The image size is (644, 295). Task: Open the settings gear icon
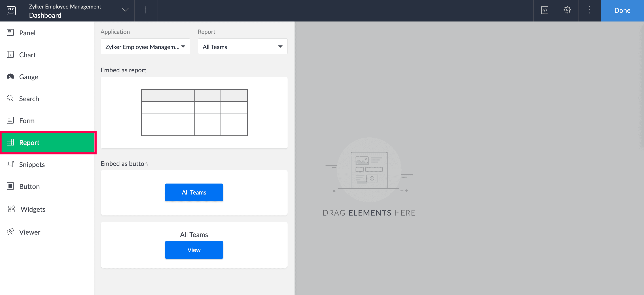coord(567,10)
